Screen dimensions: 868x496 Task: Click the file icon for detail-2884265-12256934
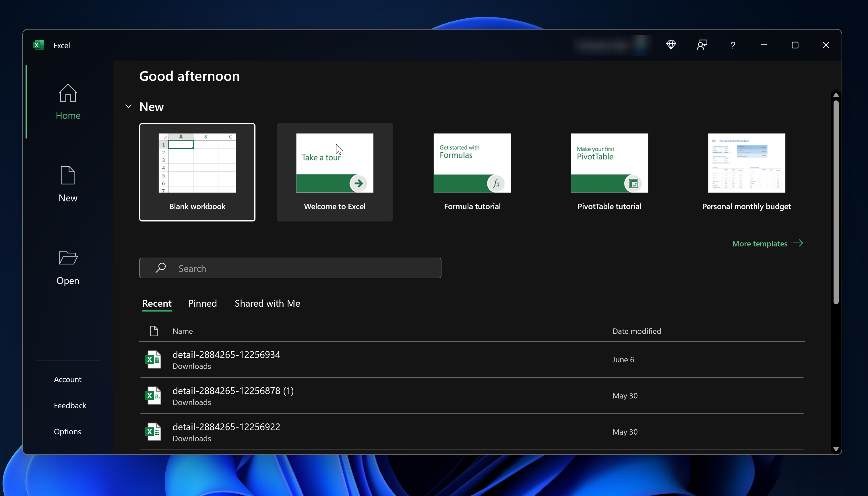153,359
